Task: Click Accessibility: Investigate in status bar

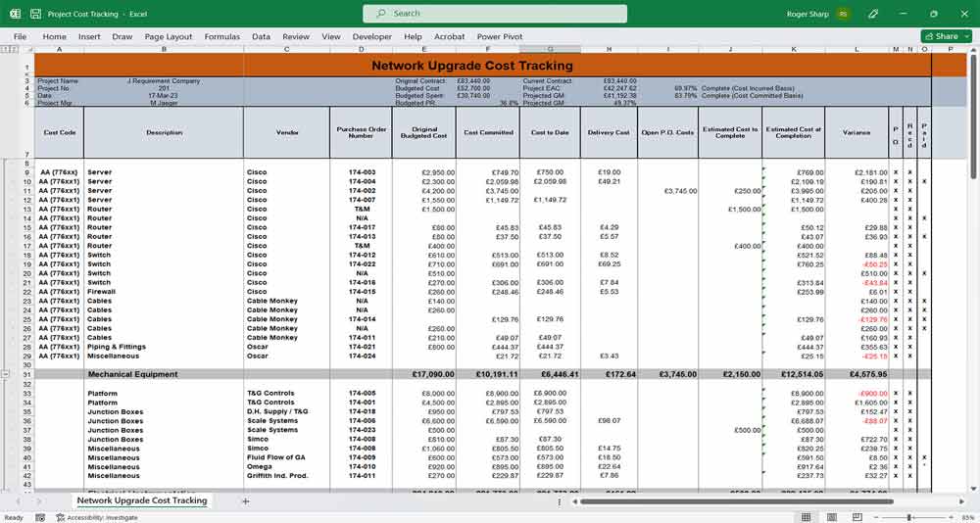Action: (x=103, y=517)
